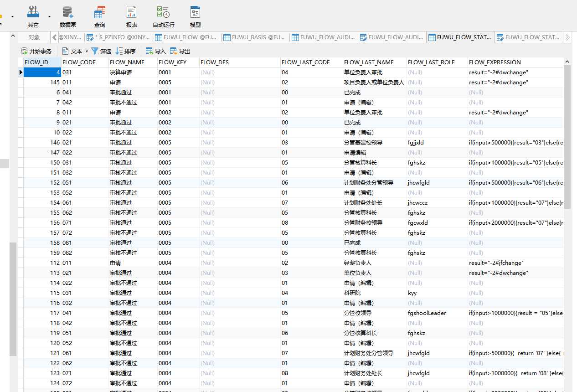Viewport: 577px width, 392px height.
Task: Switch to the FUWU_BASIS @FU tab
Action: click(255, 37)
